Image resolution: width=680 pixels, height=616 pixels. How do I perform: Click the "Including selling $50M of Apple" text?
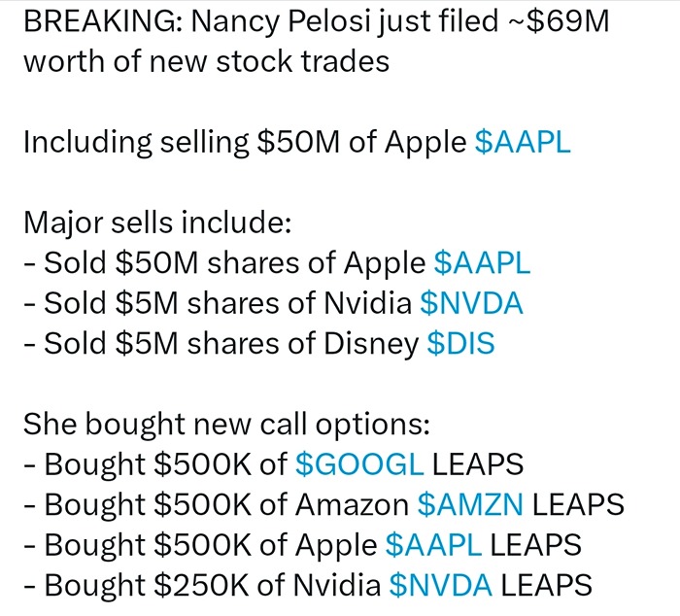245,142
